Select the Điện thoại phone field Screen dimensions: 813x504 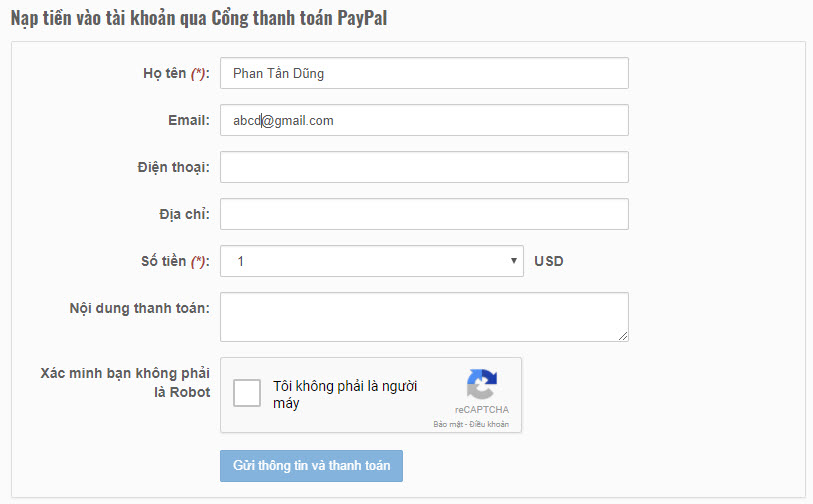(424, 167)
